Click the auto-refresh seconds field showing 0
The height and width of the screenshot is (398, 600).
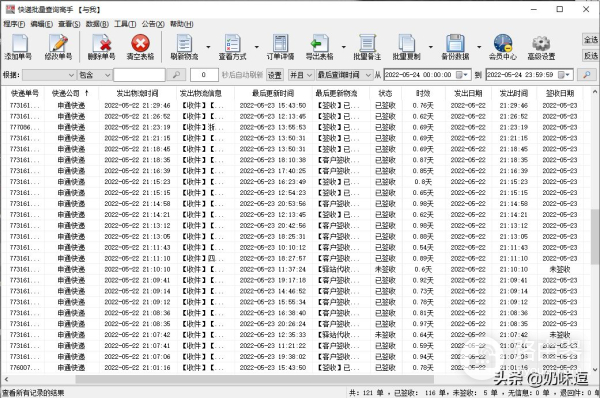tap(204, 75)
